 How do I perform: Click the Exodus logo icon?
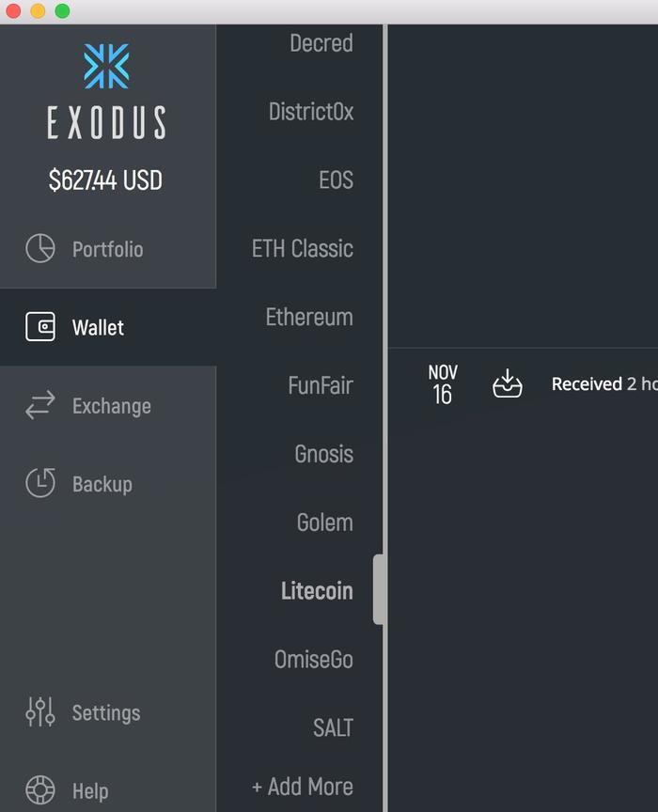click(106, 67)
